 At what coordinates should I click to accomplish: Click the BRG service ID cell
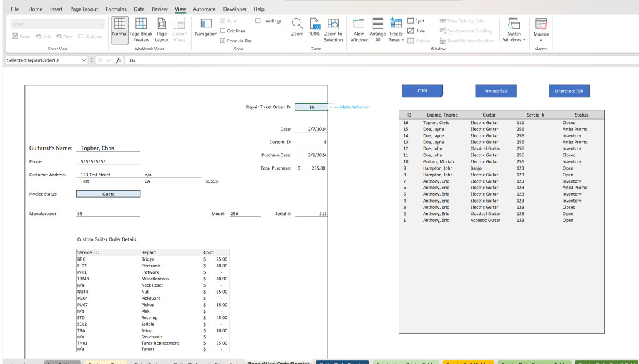(108, 259)
